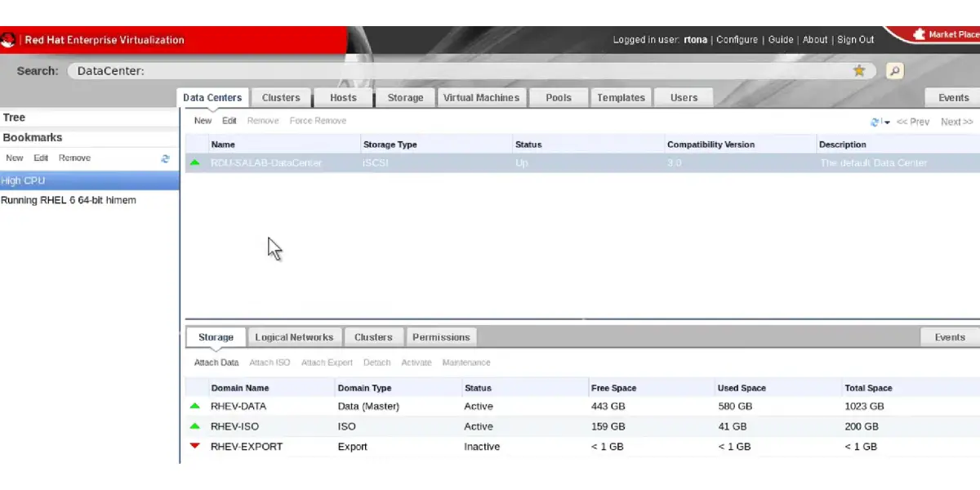Open the Events button in details pane

[x=950, y=337]
